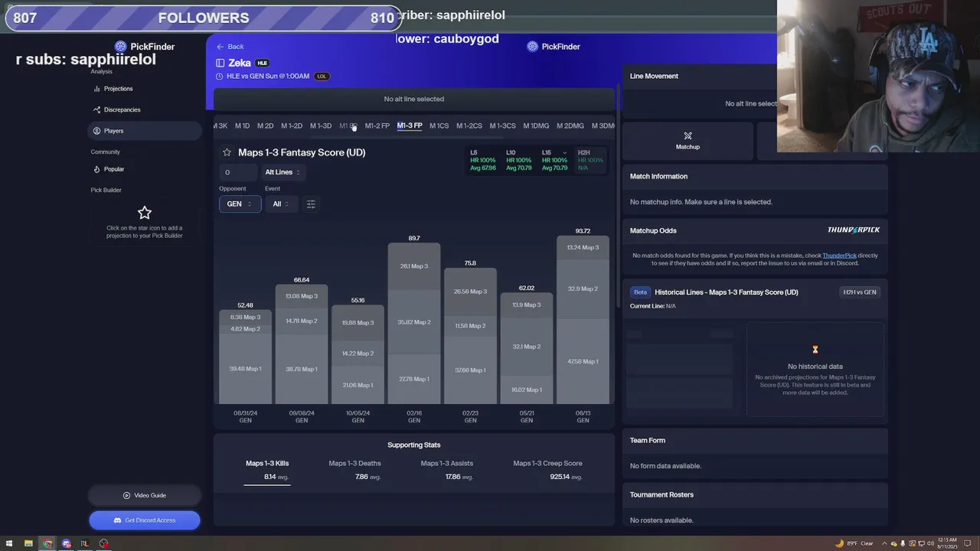Show hidden system tray icons chevron
This screenshot has width=980, height=551.
884,543
